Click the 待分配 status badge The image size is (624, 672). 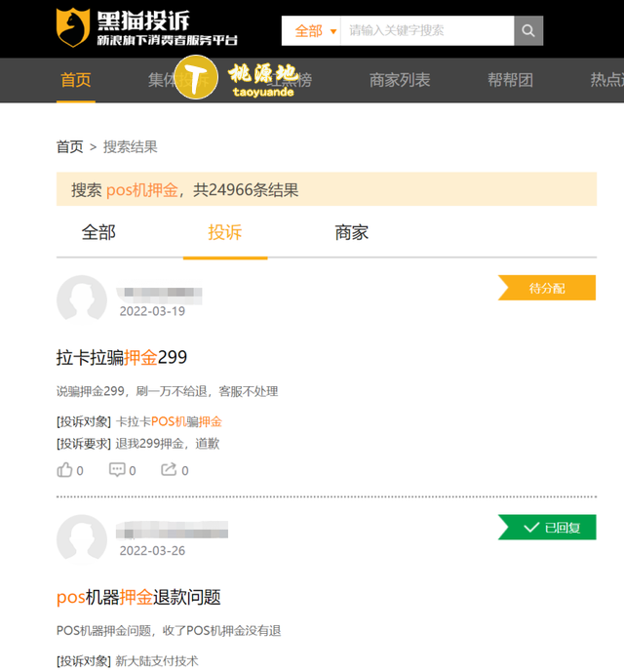[548, 289]
